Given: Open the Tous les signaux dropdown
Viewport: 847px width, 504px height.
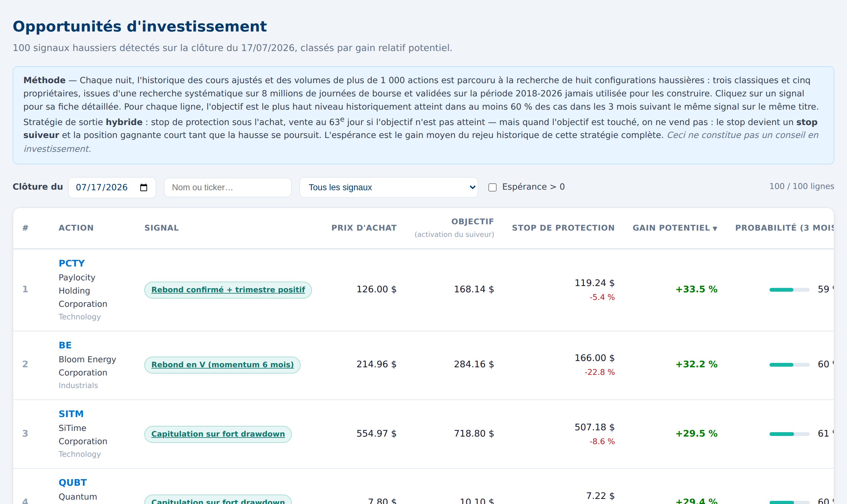Looking at the screenshot, I should pyautogui.click(x=389, y=187).
